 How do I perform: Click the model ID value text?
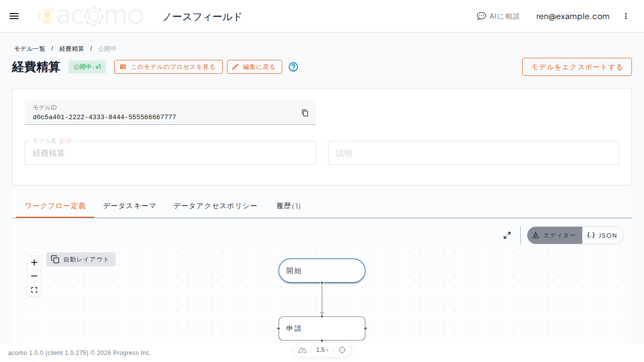point(104,117)
